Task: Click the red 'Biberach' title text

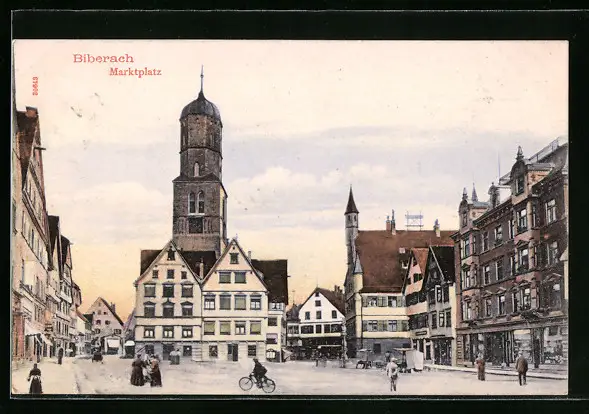Action: point(103,58)
